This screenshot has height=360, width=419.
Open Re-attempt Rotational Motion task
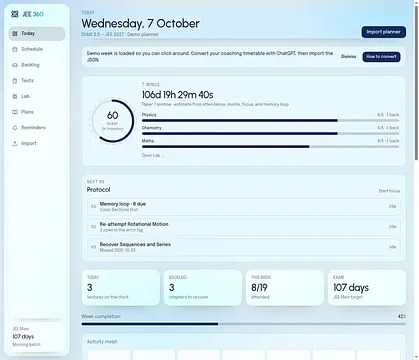(x=244, y=227)
